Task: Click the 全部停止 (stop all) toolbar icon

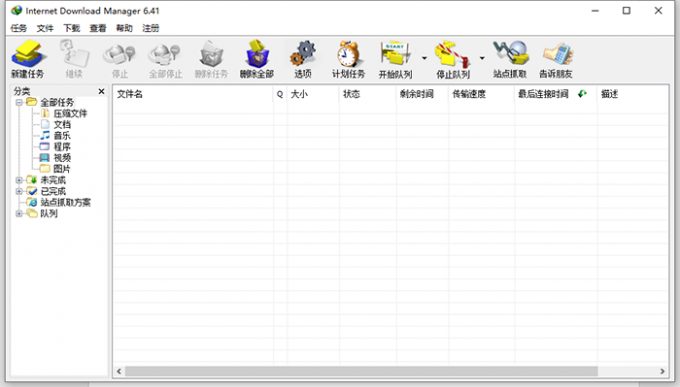Action: (165, 59)
